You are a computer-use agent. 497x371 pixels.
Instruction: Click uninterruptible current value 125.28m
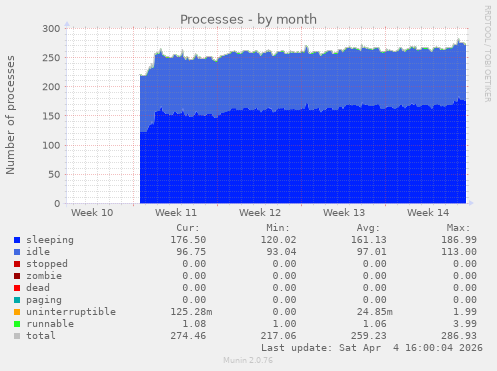[191, 312]
